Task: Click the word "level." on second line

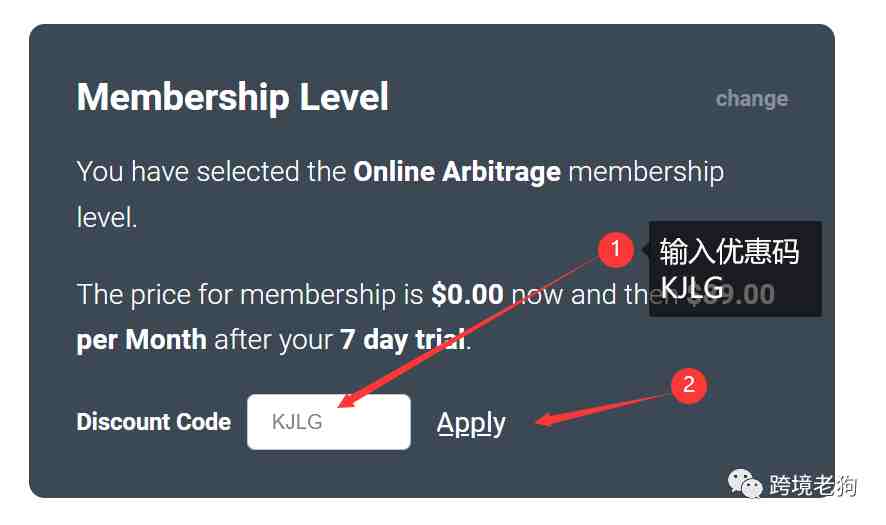Action: point(107,218)
